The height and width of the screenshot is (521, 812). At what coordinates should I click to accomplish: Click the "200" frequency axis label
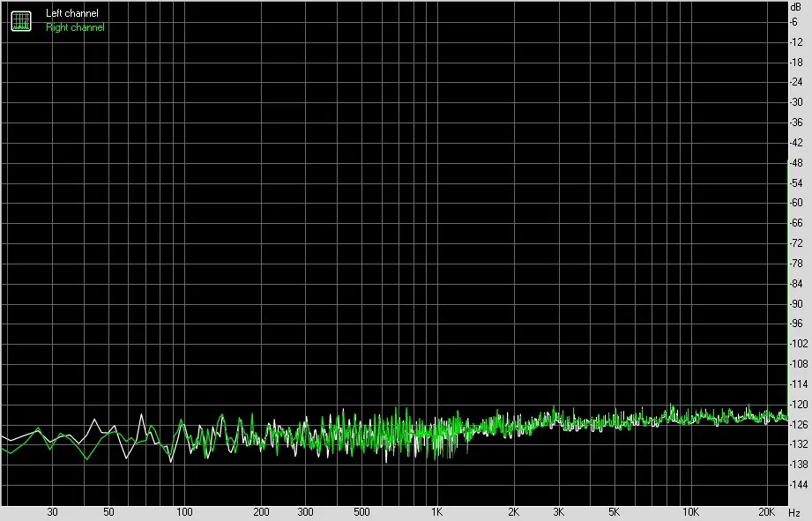(261, 512)
